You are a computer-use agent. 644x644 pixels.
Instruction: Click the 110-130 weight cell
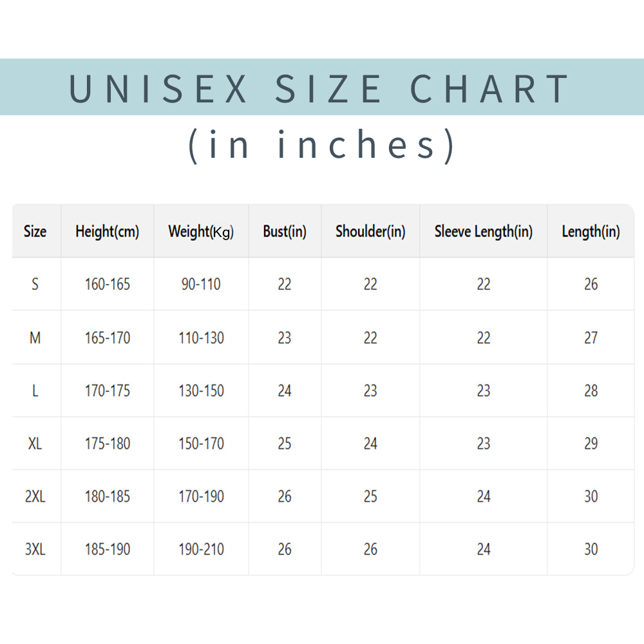point(201,338)
